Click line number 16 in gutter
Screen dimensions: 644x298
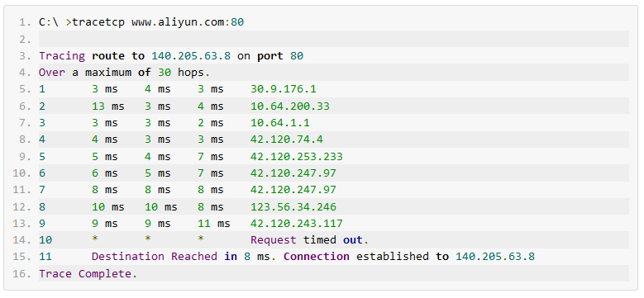point(21,273)
